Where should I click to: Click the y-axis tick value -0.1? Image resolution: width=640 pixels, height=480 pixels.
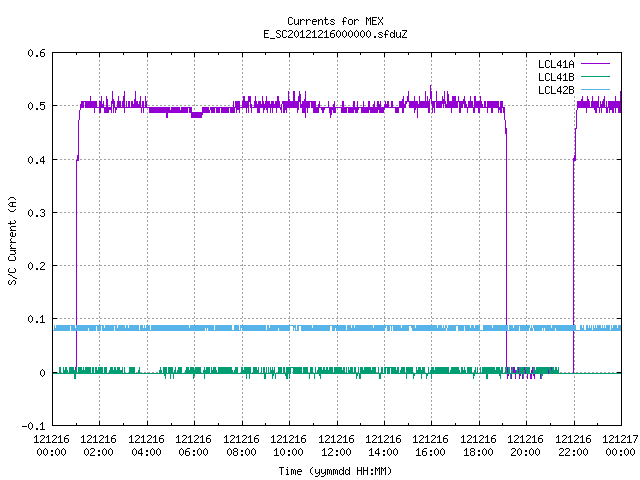click(x=33, y=426)
